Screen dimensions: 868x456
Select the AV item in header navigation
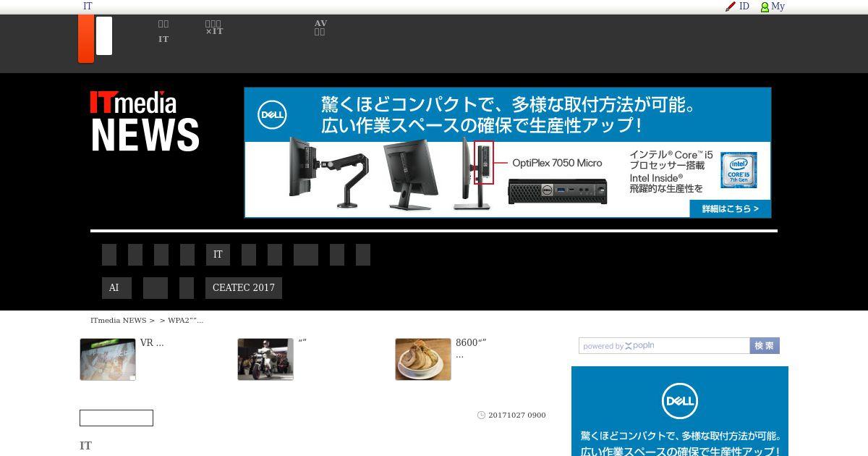pos(320,28)
